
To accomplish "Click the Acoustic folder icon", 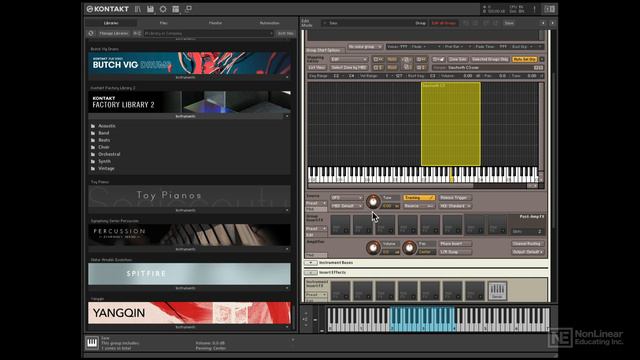I will coord(93,126).
